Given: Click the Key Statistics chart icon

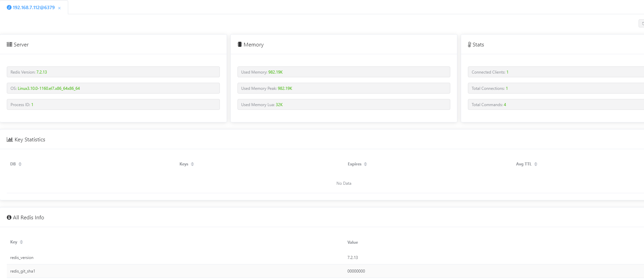Looking at the screenshot, I should [x=10, y=139].
